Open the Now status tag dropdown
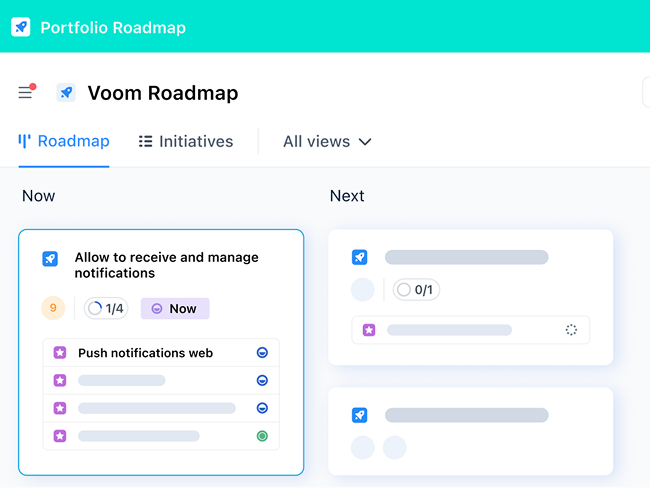 click(x=175, y=308)
